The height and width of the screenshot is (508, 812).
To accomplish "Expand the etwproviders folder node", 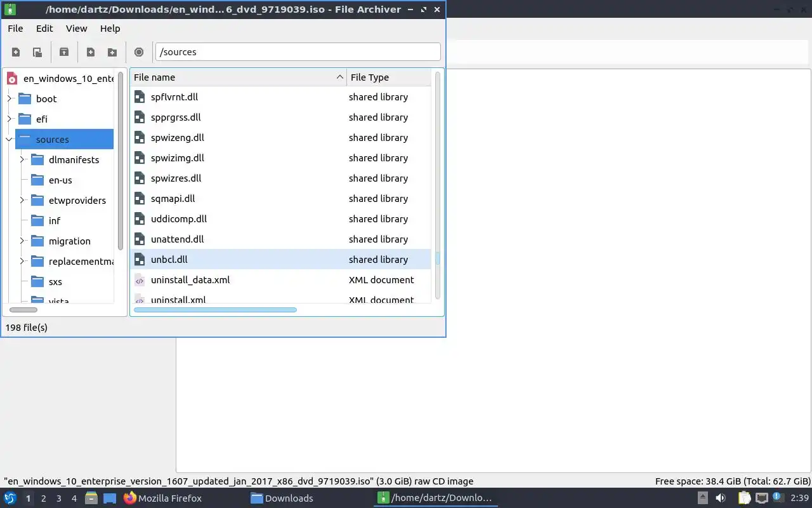I will click(x=22, y=200).
